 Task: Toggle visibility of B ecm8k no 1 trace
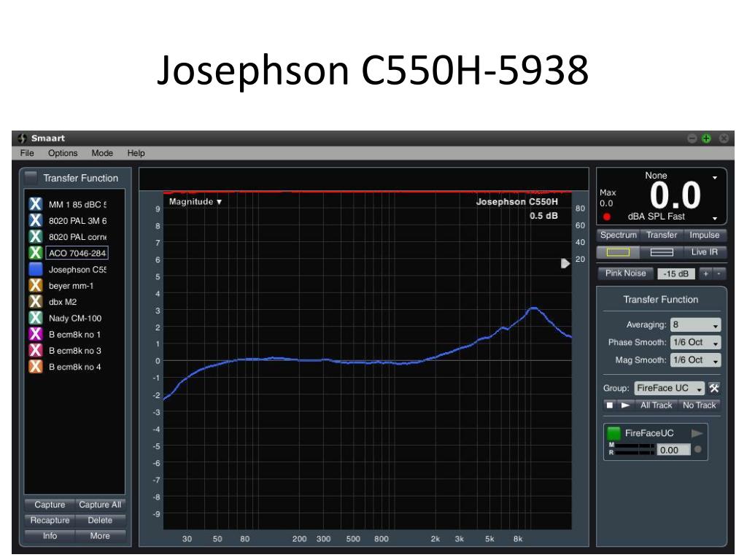[x=35, y=334]
